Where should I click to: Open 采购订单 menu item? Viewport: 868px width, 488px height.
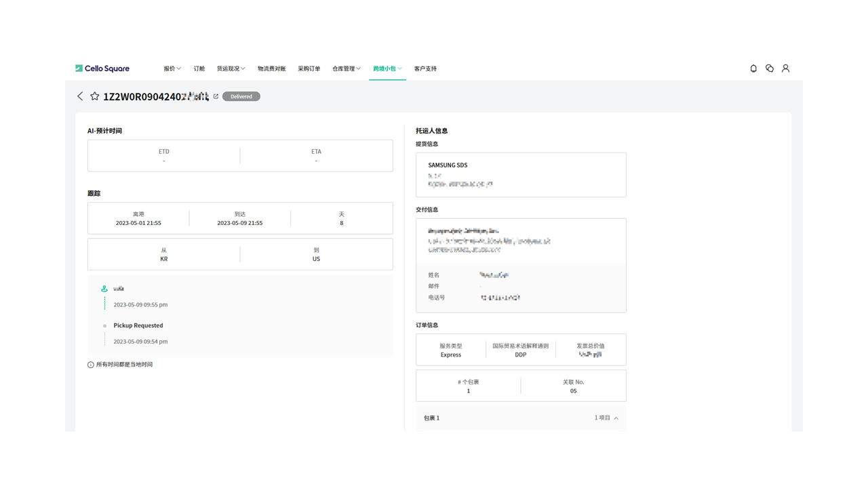(x=309, y=68)
